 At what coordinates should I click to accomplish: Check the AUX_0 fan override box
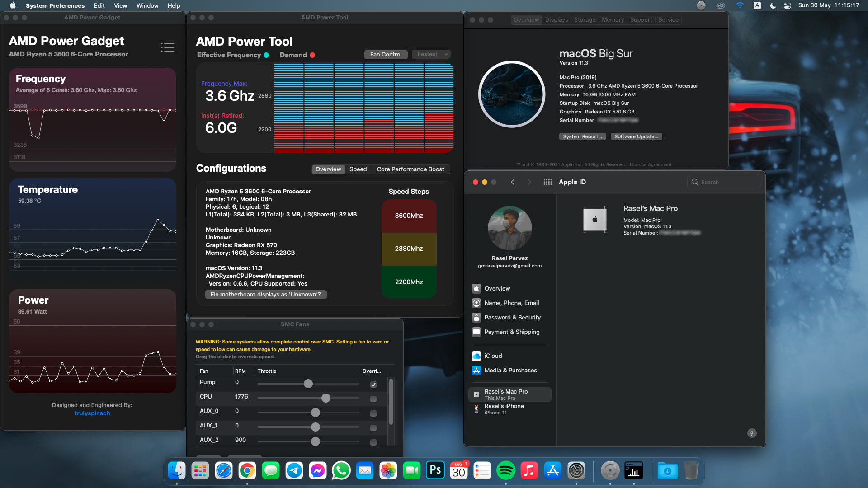373,413
